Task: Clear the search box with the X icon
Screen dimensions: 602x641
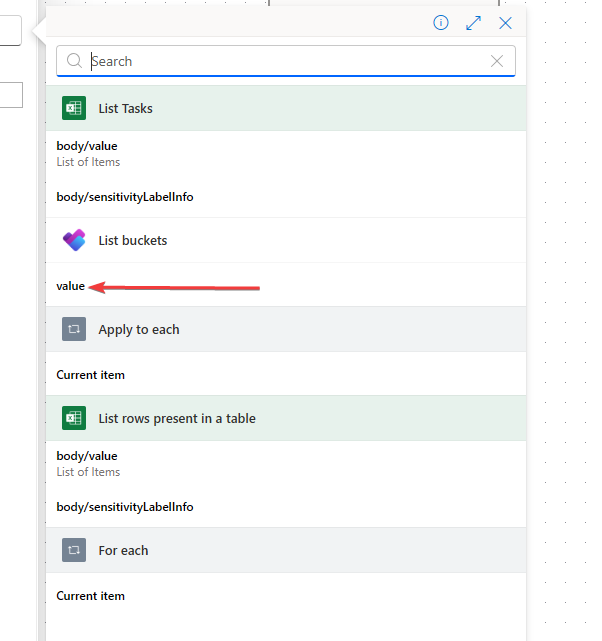Action: coord(497,61)
